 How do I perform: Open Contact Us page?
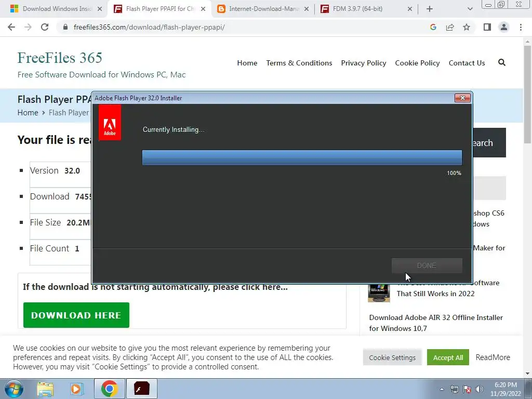point(467,63)
